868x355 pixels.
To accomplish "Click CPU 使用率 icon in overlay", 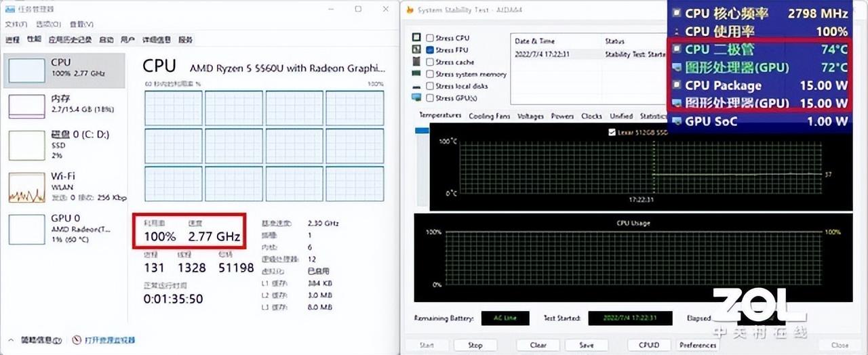I will click(x=675, y=31).
